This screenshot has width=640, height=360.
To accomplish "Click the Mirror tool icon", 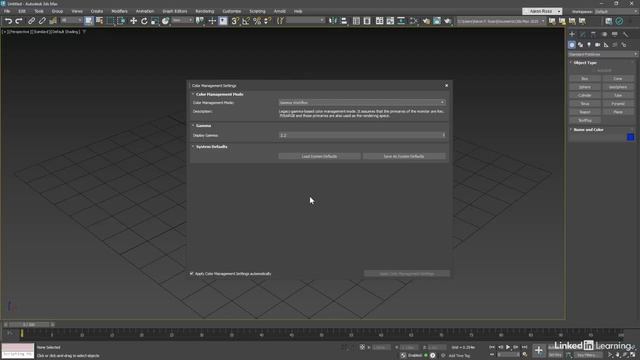I will (333, 21).
